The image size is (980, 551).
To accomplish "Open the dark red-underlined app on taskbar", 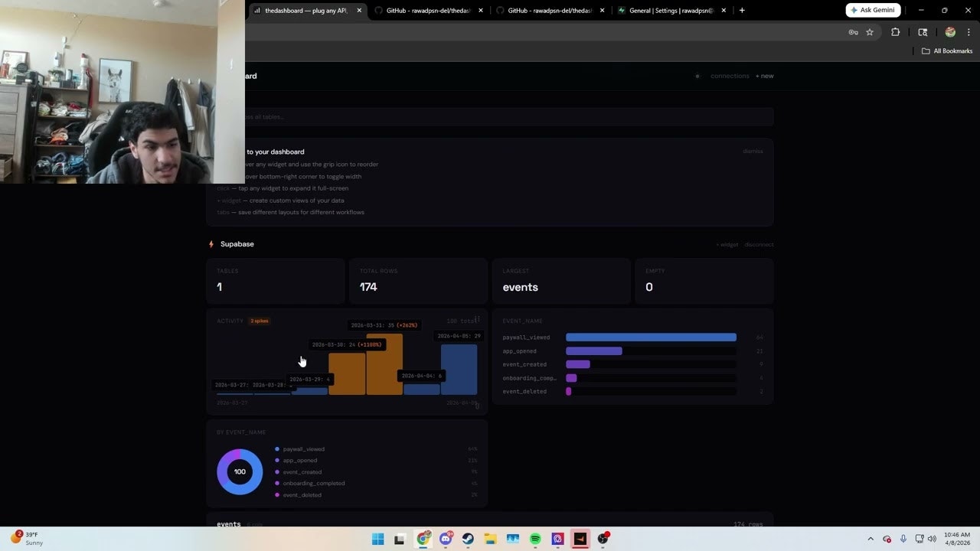I will click(580, 539).
